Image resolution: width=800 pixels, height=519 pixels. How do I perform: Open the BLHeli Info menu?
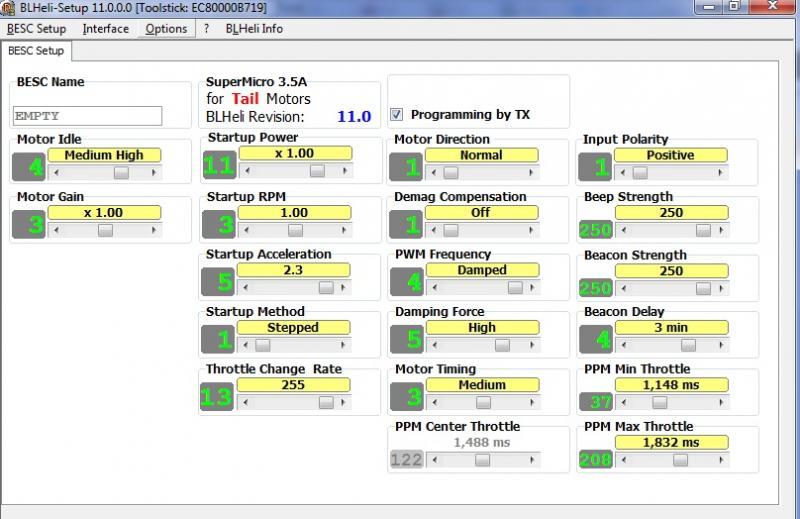[254, 29]
